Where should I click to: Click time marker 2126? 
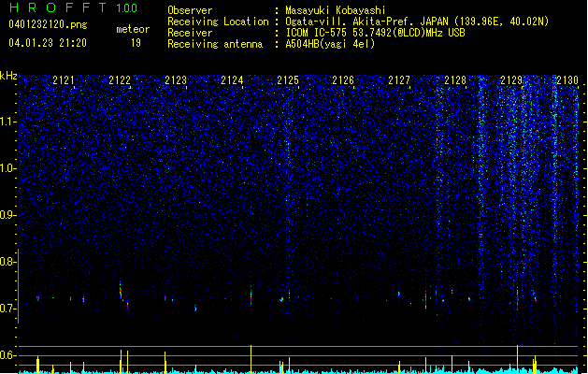[343, 80]
